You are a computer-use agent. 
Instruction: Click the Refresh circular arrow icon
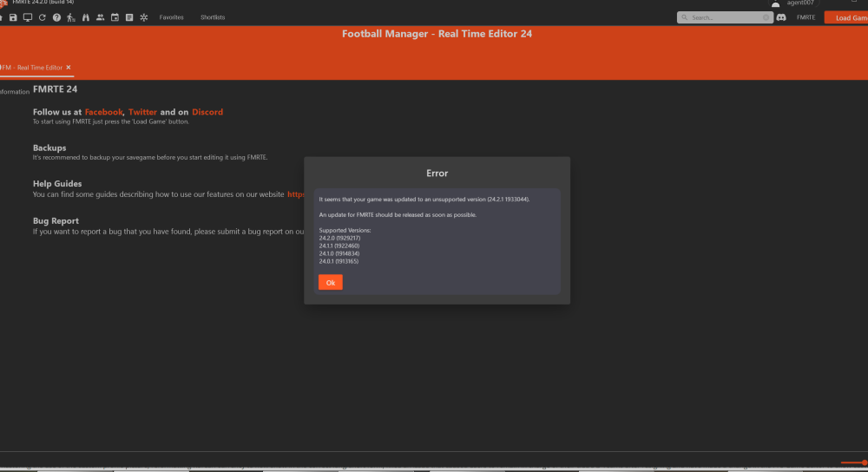tap(42, 17)
